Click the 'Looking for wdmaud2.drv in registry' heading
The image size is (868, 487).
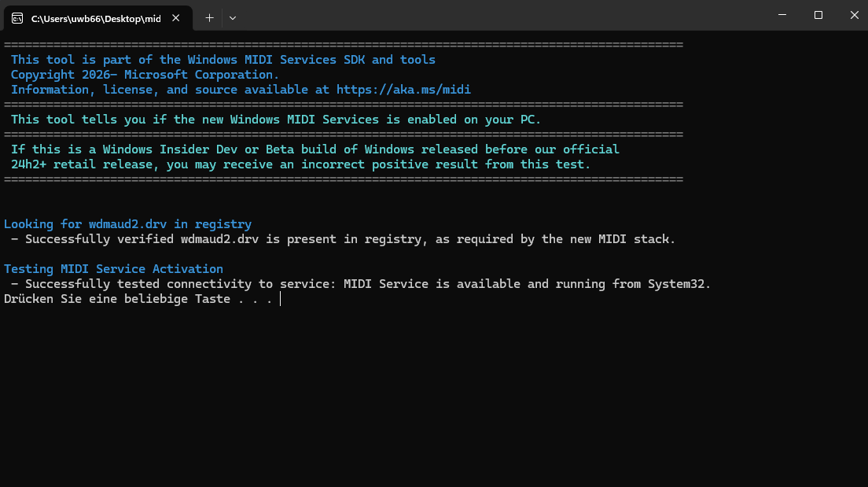[x=127, y=224]
